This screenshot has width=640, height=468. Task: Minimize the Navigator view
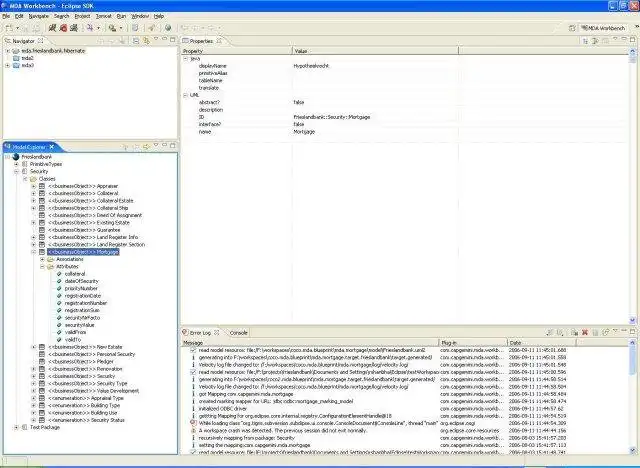pyautogui.click(x=164, y=39)
